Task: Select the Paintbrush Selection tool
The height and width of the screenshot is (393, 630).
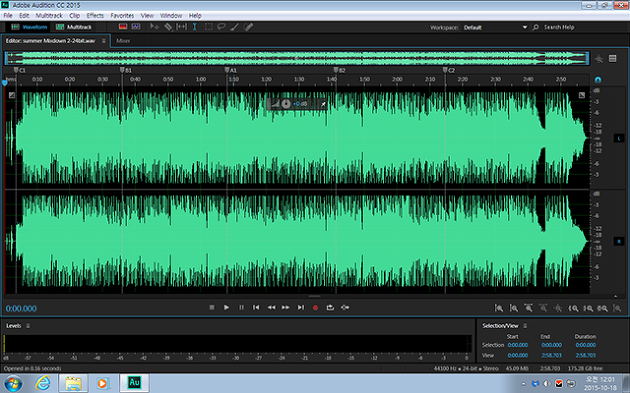Action: (235, 27)
